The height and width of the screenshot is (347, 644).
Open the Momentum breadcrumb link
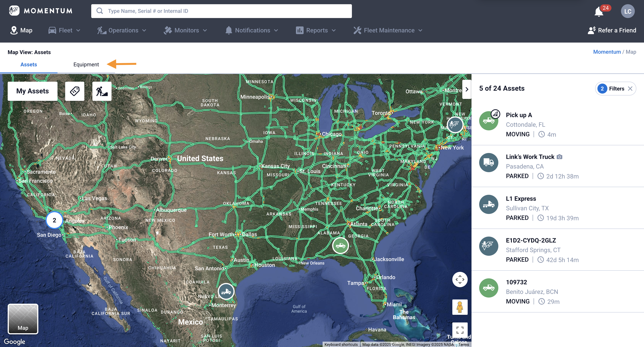(x=607, y=52)
